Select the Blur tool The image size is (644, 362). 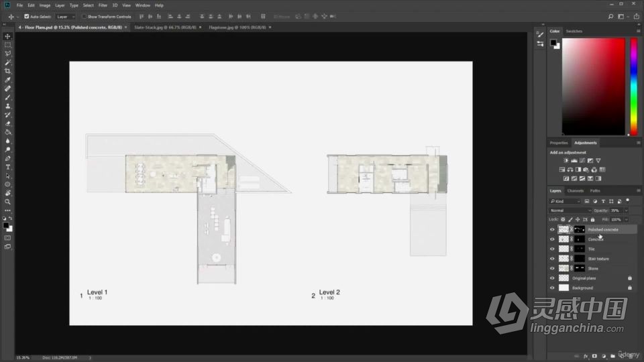click(7, 141)
